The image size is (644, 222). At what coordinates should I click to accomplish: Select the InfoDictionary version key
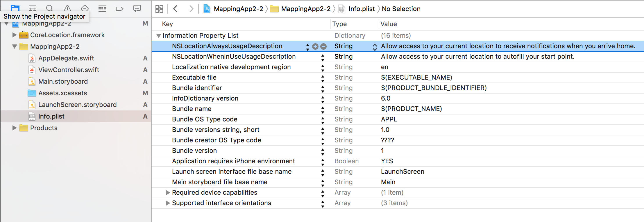pos(205,98)
